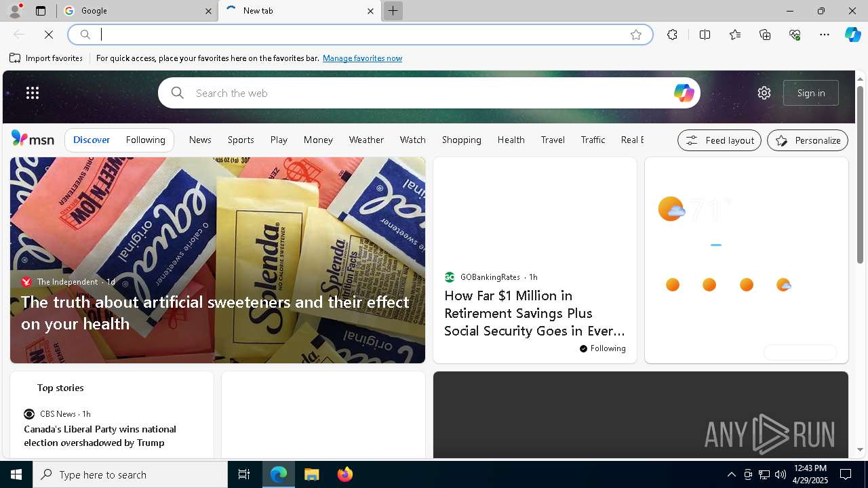Click the Search the web box
Image resolution: width=868 pixels, height=488 pixels.
[429, 93]
